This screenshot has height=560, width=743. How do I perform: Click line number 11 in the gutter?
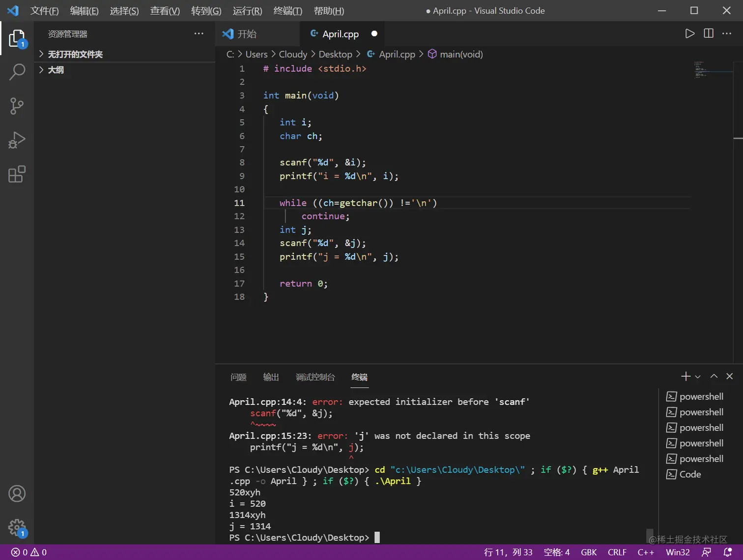pyautogui.click(x=239, y=203)
